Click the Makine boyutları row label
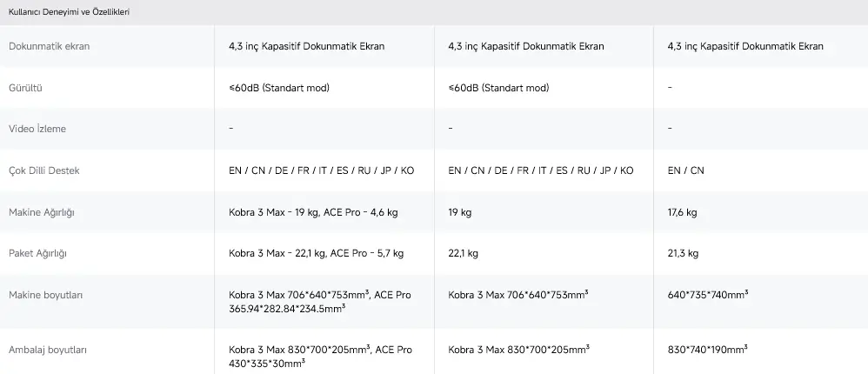The width and height of the screenshot is (868, 374). 45,295
